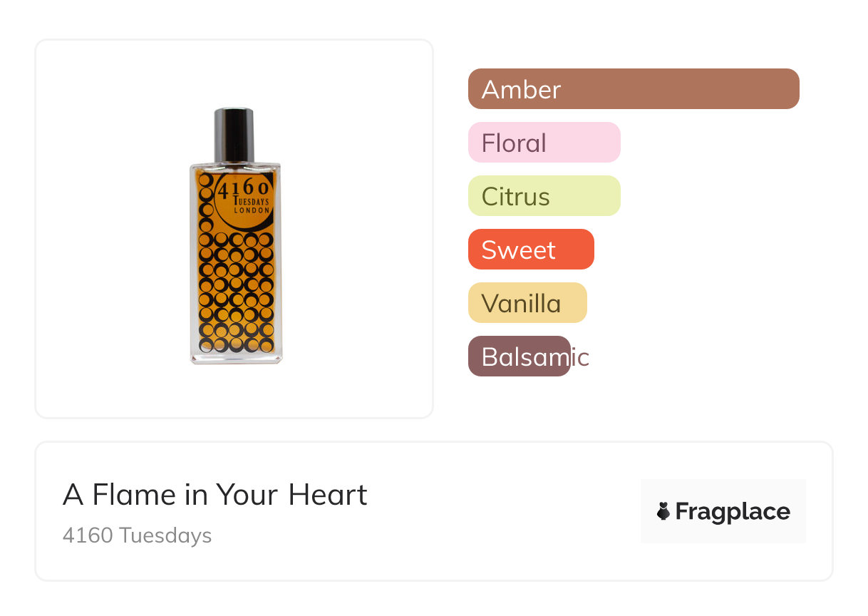
Task: Click the Citrus label text
Action: tap(515, 197)
